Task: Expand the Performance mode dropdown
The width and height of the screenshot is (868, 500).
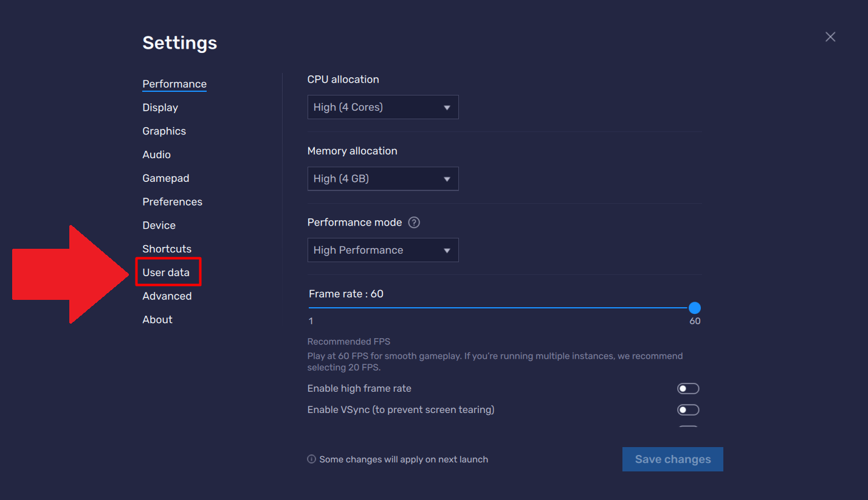Action: (383, 250)
